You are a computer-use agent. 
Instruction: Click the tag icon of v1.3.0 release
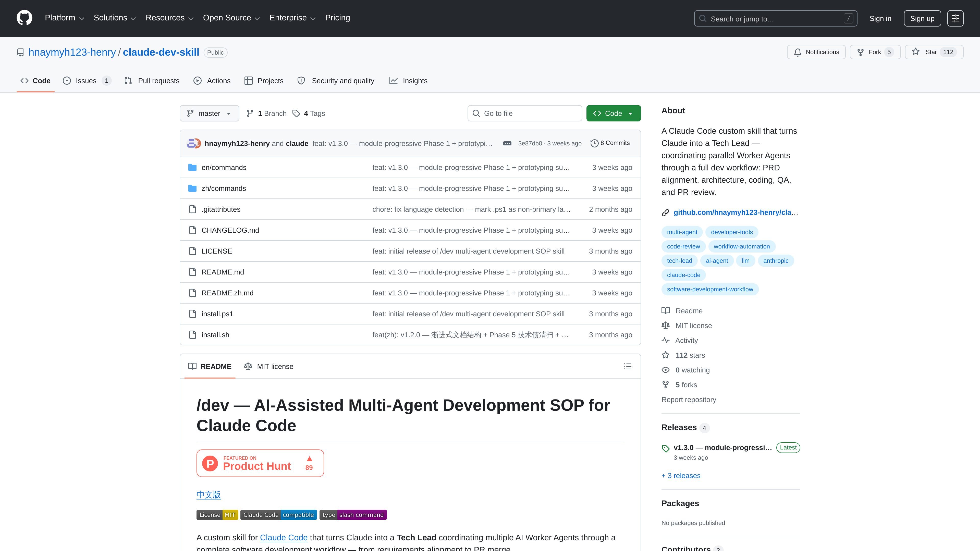point(665,448)
